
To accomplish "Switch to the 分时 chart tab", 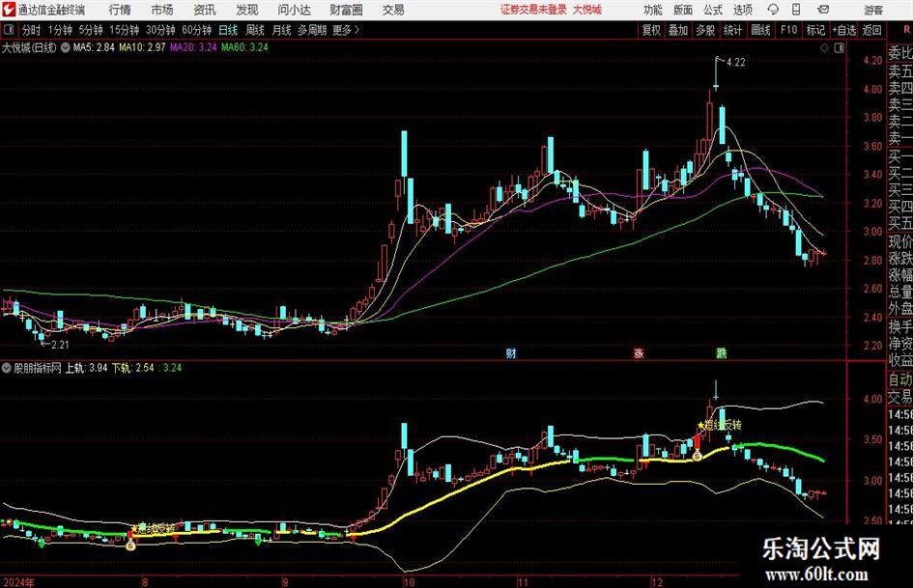I will (x=31, y=30).
